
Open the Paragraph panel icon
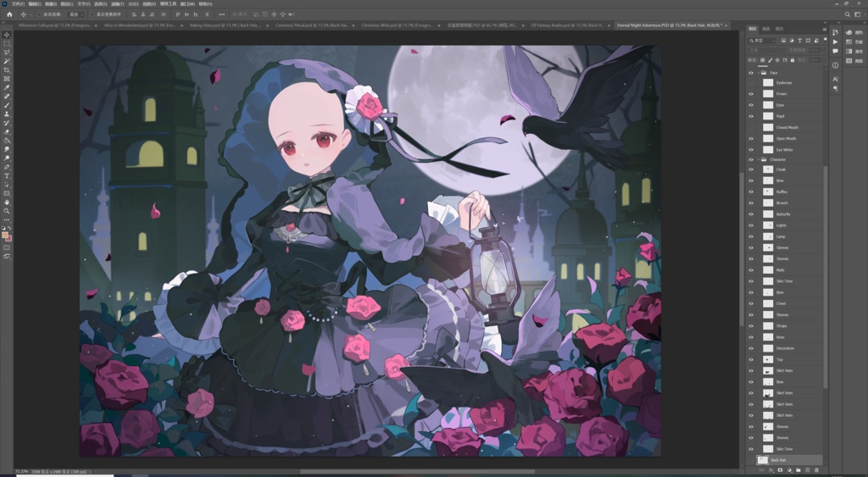point(835,88)
